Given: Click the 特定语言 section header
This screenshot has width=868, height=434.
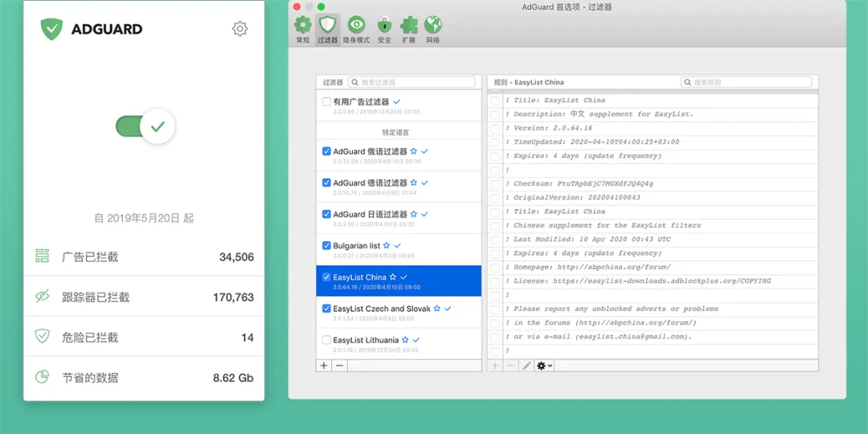Looking at the screenshot, I should coord(395,133).
